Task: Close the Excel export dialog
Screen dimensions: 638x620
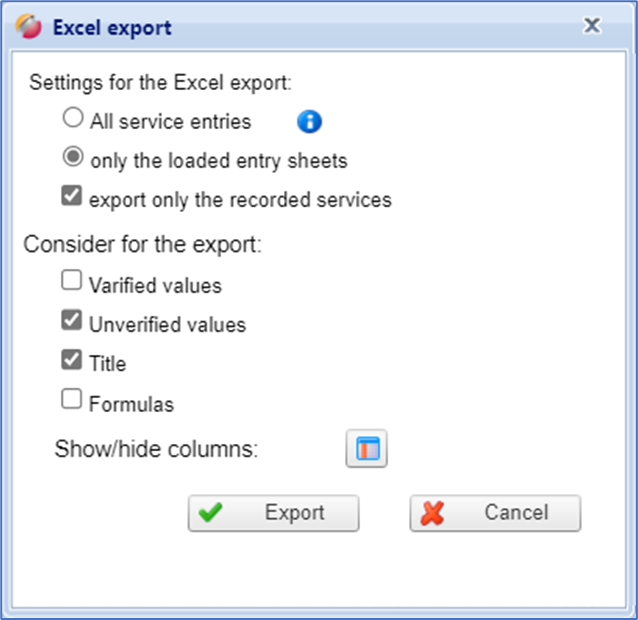Action: click(592, 26)
